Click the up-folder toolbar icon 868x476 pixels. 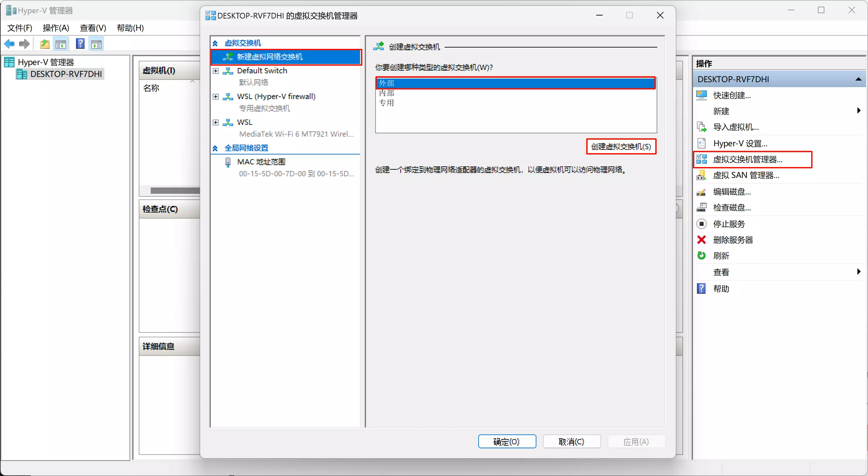[x=45, y=44]
